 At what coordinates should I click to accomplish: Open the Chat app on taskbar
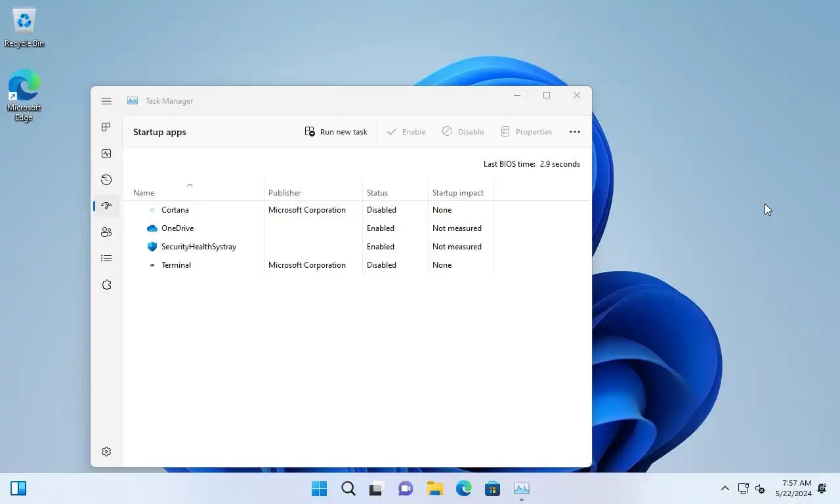406,488
